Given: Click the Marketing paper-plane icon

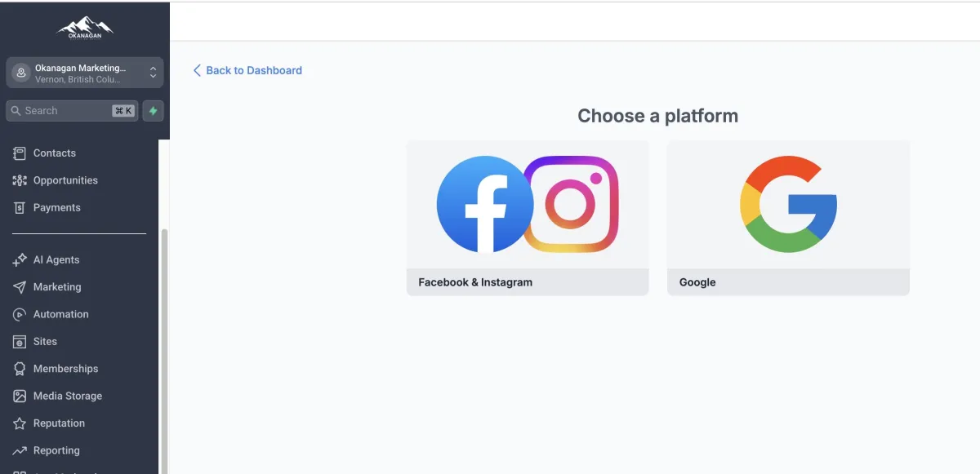Looking at the screenshot, I should 20,287.
